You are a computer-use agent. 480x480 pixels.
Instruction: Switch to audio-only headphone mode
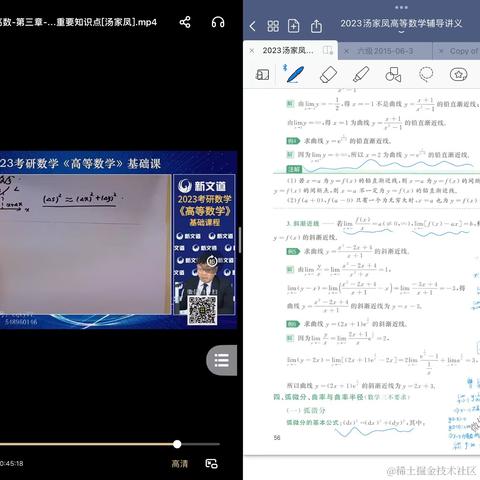[x=218, y=22]
